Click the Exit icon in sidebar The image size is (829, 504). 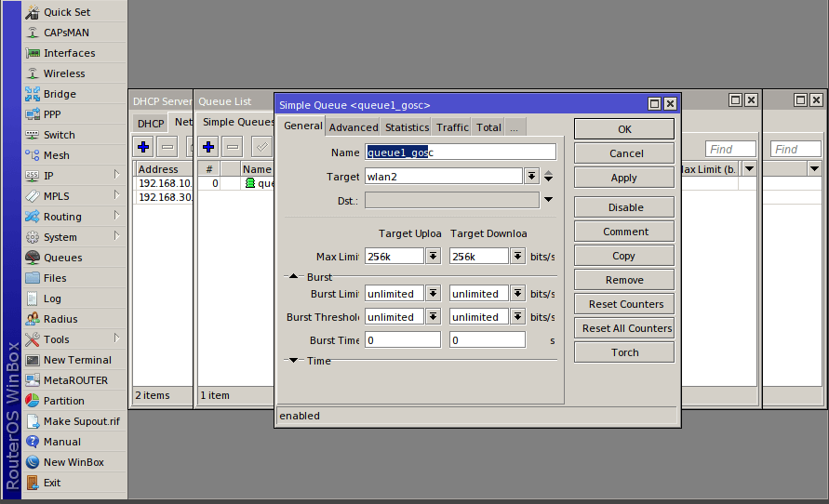click(x=33, y=483)
